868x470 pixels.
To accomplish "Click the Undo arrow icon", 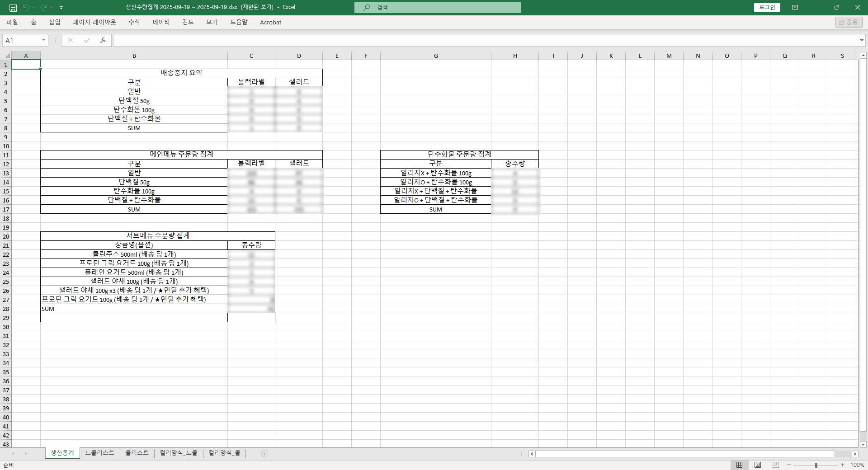I will [x=26, y=8].
